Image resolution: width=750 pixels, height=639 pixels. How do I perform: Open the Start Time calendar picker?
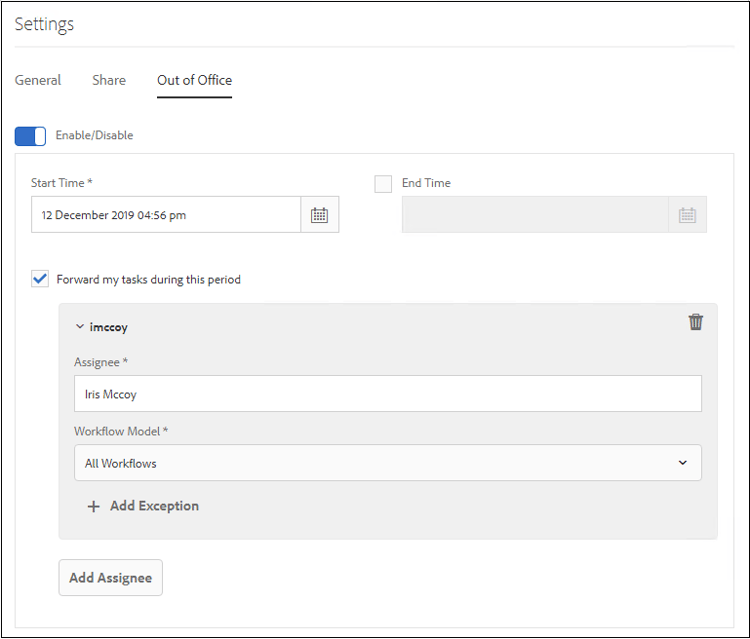coord(319,215)
